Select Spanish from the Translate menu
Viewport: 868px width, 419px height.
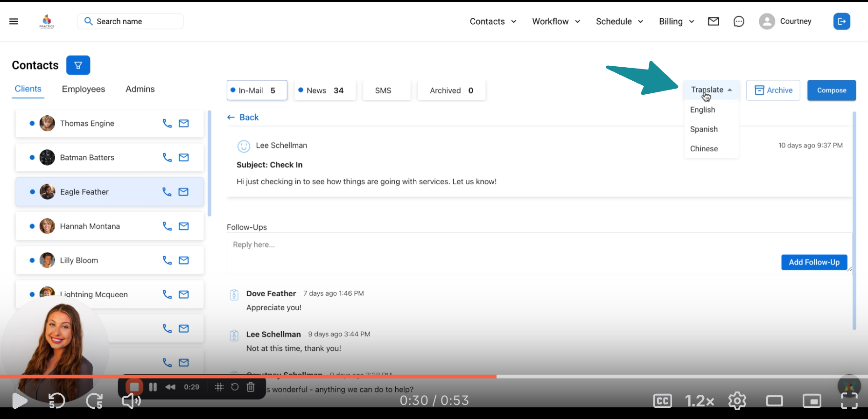[x=704, y=129]
